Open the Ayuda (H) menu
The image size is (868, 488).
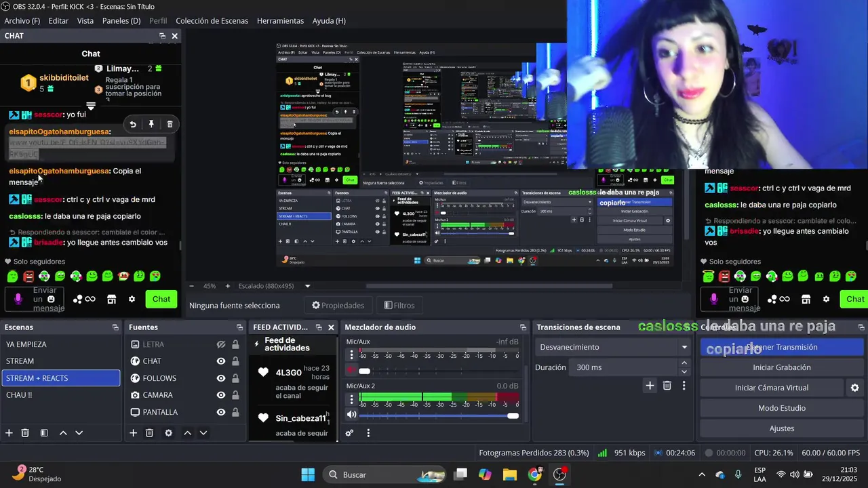tap(329, 21)
